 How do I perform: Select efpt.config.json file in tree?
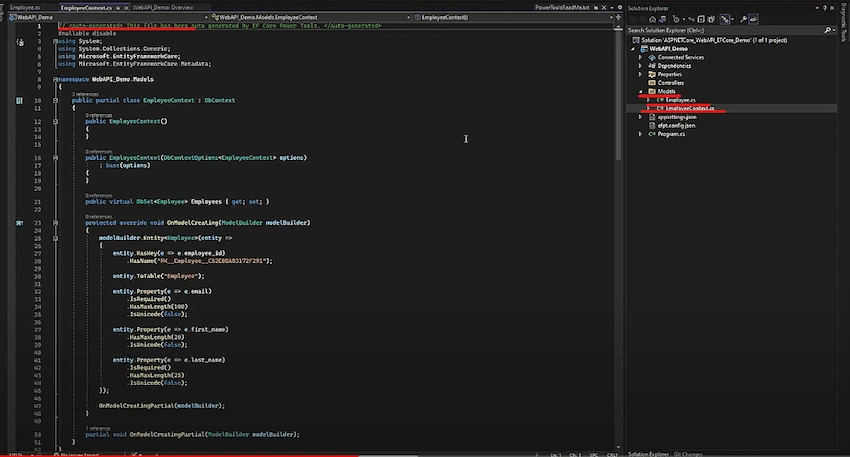676,125
